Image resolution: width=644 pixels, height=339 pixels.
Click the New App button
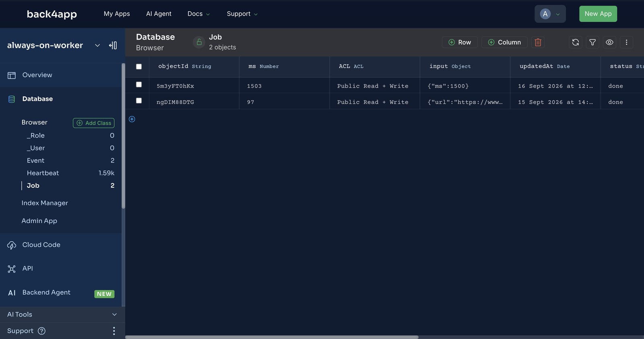click(x=598, y=14)
